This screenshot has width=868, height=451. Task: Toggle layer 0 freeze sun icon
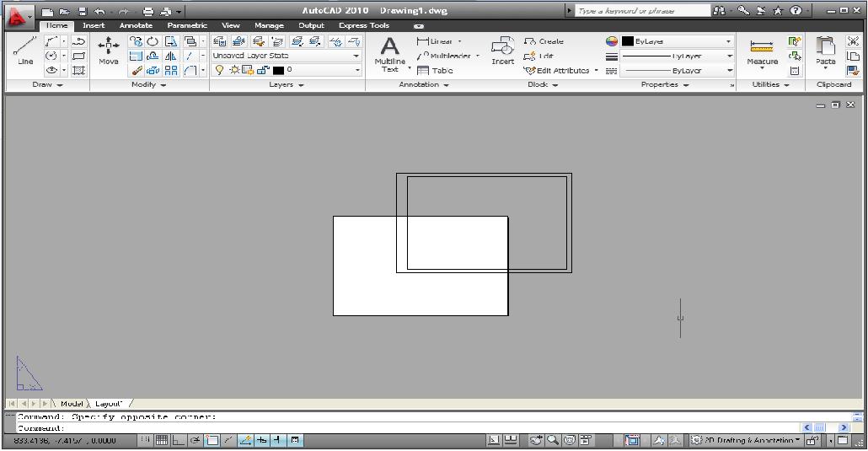[x=235, y=70]
